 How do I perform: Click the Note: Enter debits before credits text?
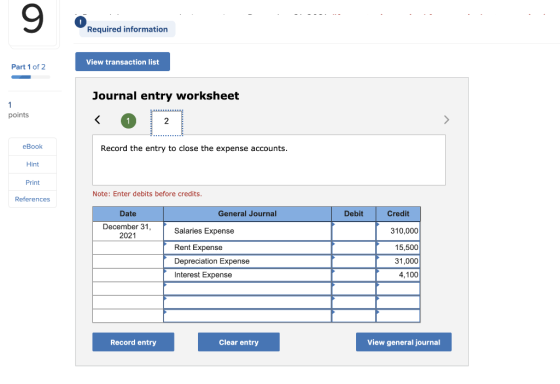[x=147, y=194]
